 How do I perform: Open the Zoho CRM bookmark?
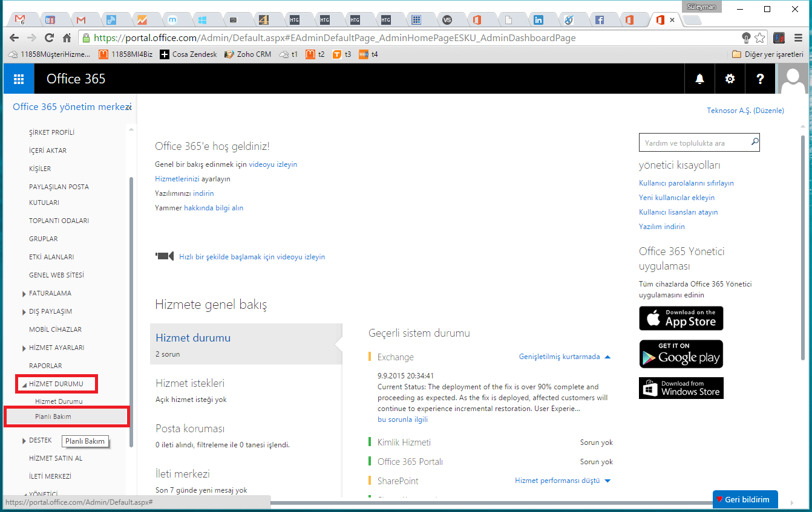click(247, 54)
